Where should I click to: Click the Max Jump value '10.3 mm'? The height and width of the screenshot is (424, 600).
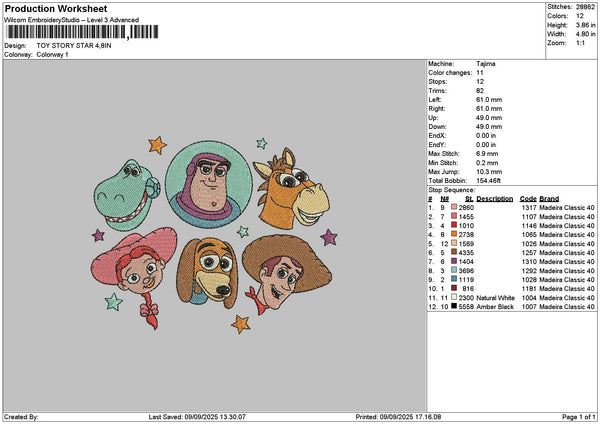click(x=489, y=172)
